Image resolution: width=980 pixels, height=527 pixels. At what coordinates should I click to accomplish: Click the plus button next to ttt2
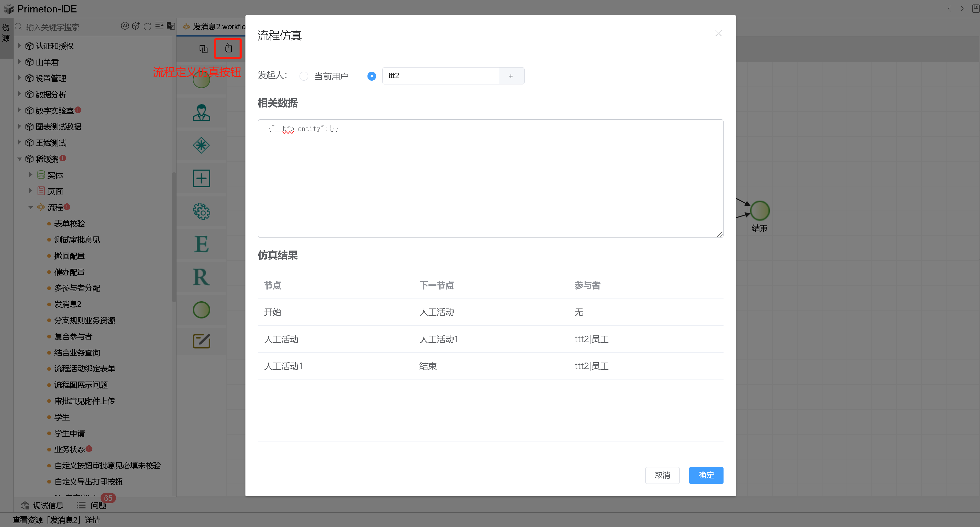(x=511, y=76)
